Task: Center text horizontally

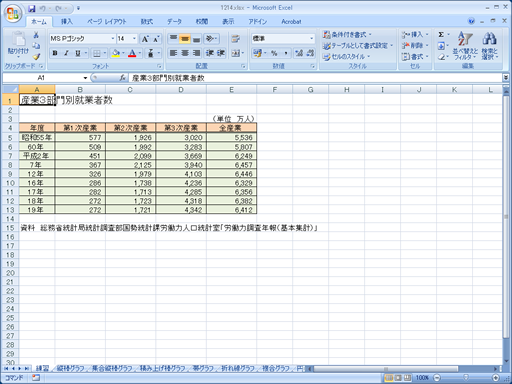Action: point(185,53)
